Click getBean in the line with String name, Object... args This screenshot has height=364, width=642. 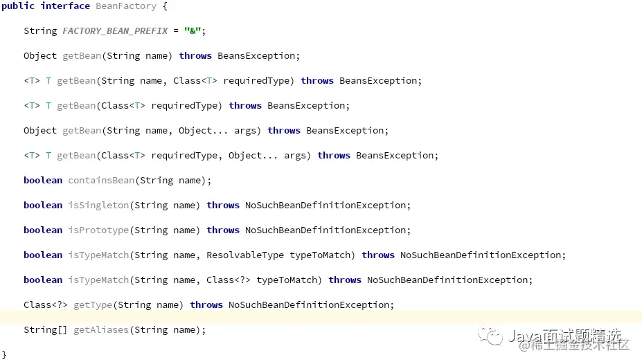tap(82, 131)
